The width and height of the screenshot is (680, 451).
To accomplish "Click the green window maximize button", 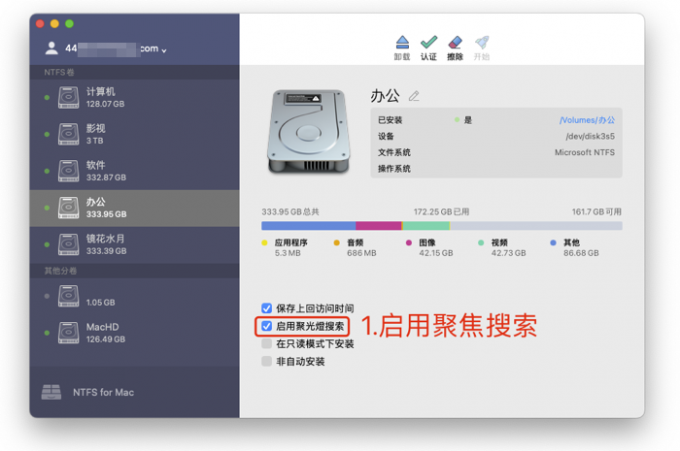I will (x=69, y=23).
